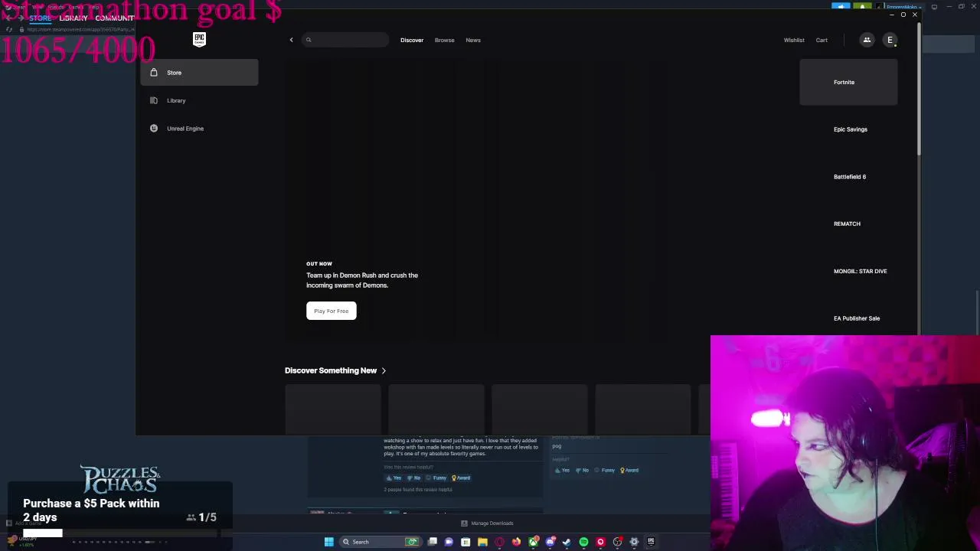Open the Windows Start menu

tap(329, 542)
